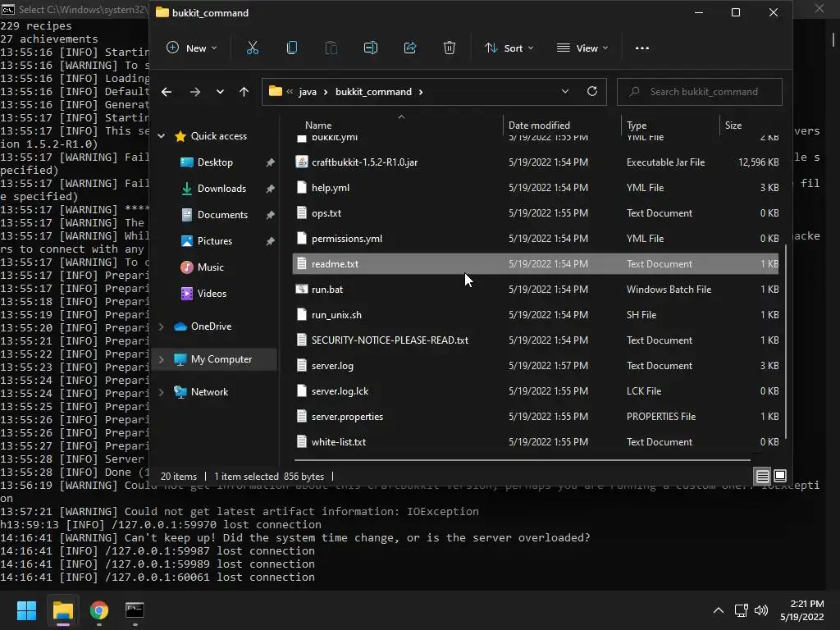Click File Explorer icon in taskbar
The height and width of the screenshot is (630, 840).
[62, 610]
